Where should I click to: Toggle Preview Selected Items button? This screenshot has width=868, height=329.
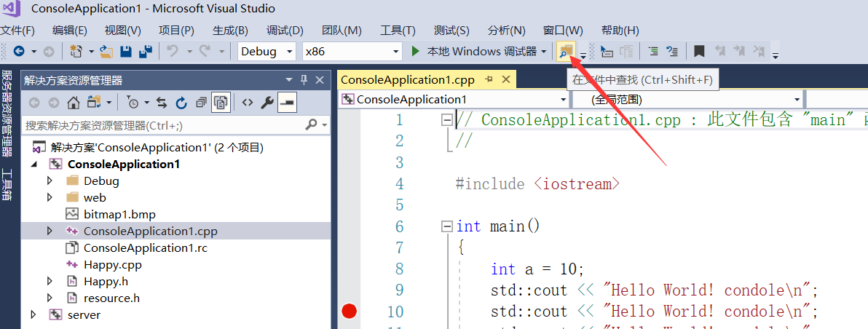point(287,103)
